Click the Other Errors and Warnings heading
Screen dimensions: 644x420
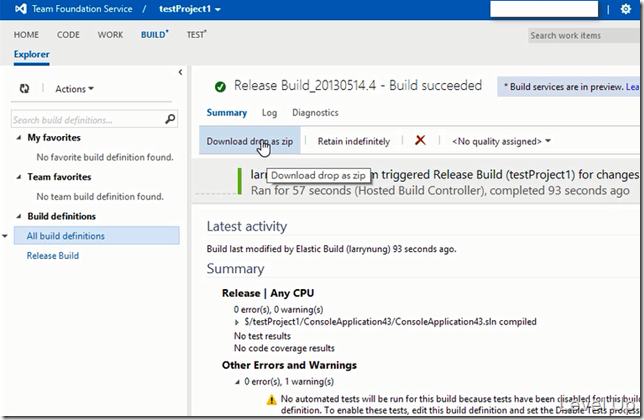pos(289,365)
